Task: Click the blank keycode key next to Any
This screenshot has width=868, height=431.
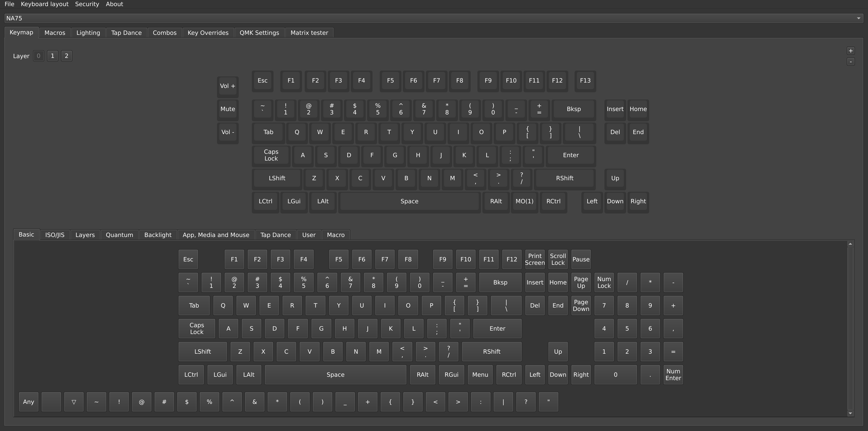Action: (x=51, y=402)
